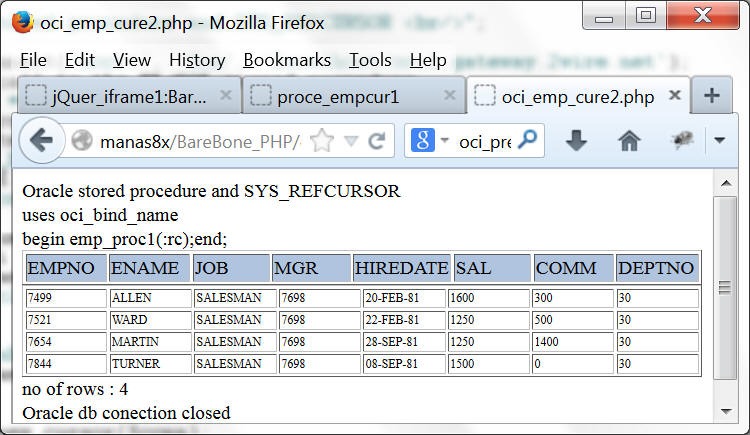Click the DEPTNO column header

tap(657, 268)
